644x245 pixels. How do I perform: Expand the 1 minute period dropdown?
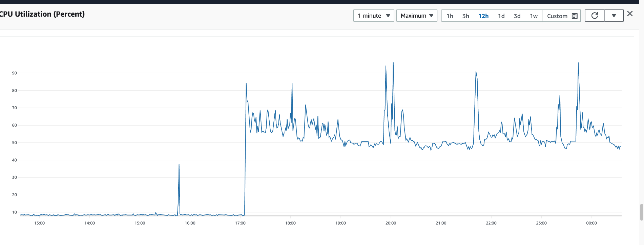[374, 16]
